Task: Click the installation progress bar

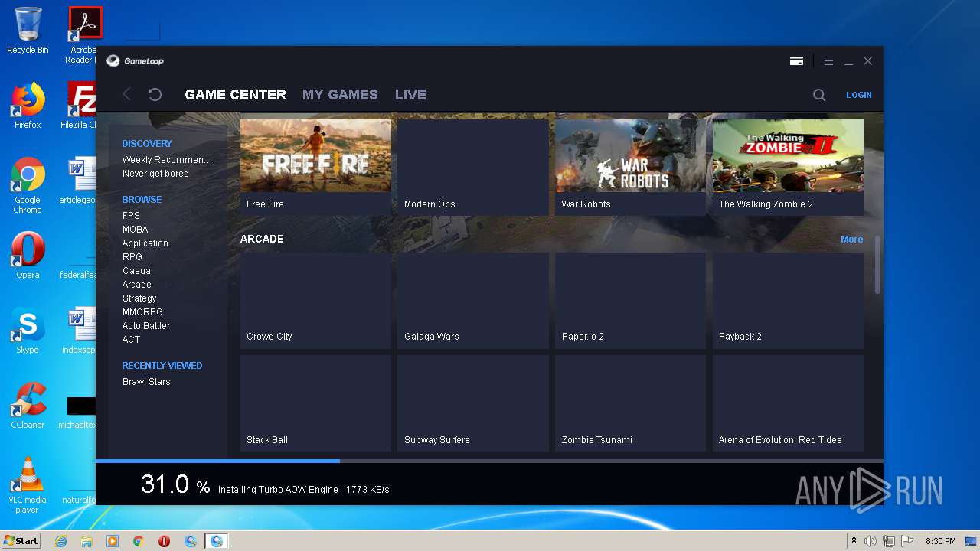Action: pos(489,461)
